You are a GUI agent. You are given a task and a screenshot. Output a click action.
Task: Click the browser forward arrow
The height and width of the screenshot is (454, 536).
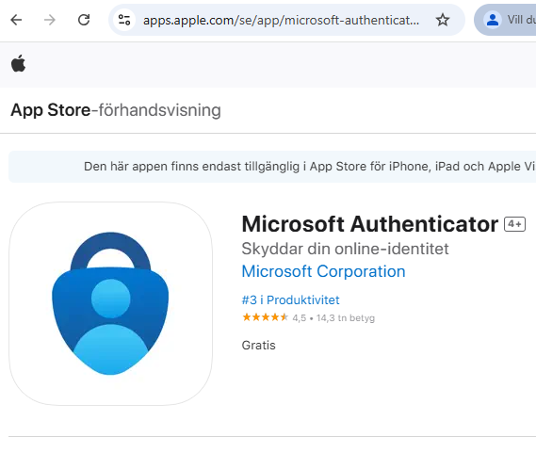click(50, 20)
